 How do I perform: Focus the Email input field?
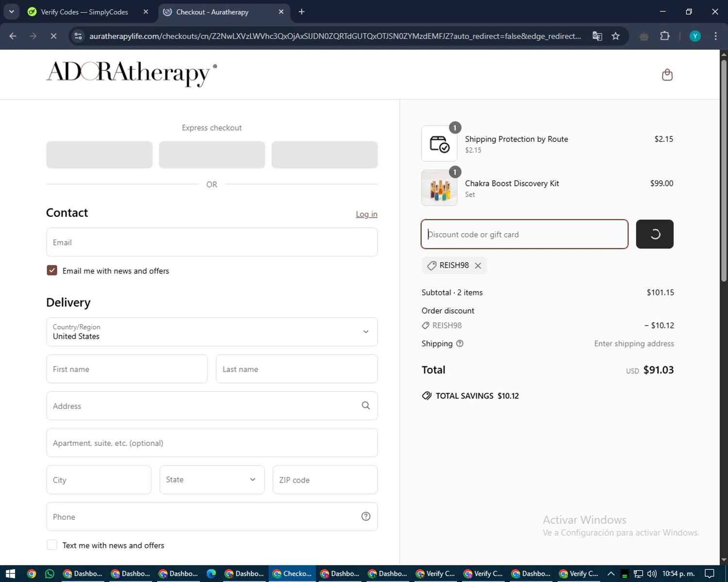pyautogui.click(x=212, y=242)
